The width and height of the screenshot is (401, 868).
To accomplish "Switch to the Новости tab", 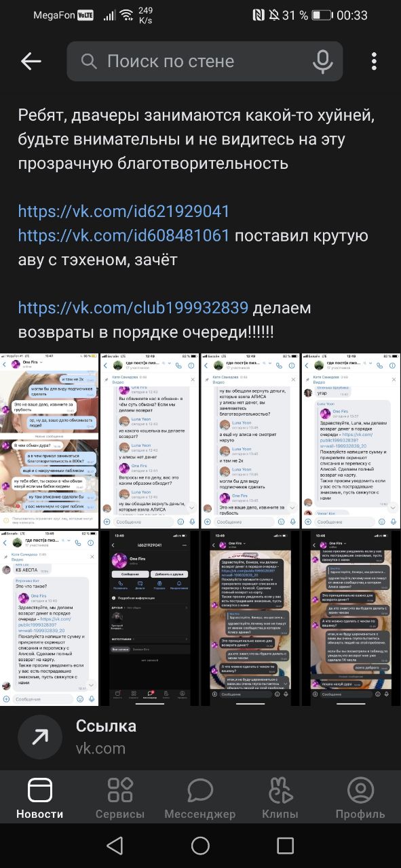I will click(x=40, y=798).
